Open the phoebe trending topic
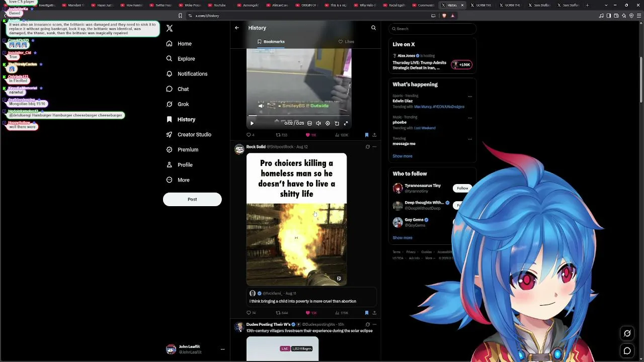Screen dimensions: 644x362 tap(400, 122)
